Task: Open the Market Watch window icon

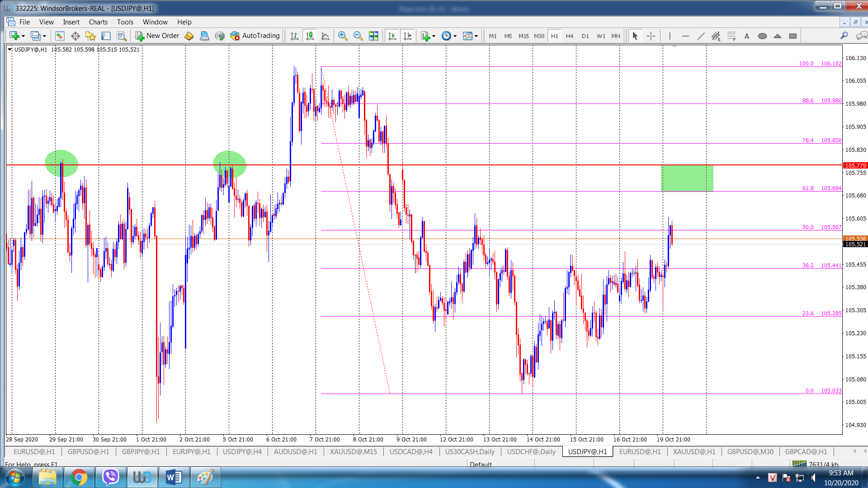Action: [x=60, y=36]
